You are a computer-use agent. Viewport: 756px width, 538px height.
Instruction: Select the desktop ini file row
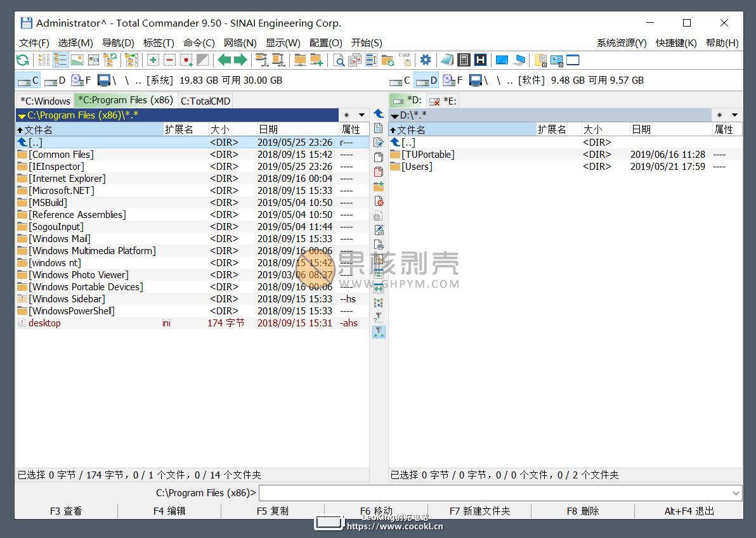(192, 323)
